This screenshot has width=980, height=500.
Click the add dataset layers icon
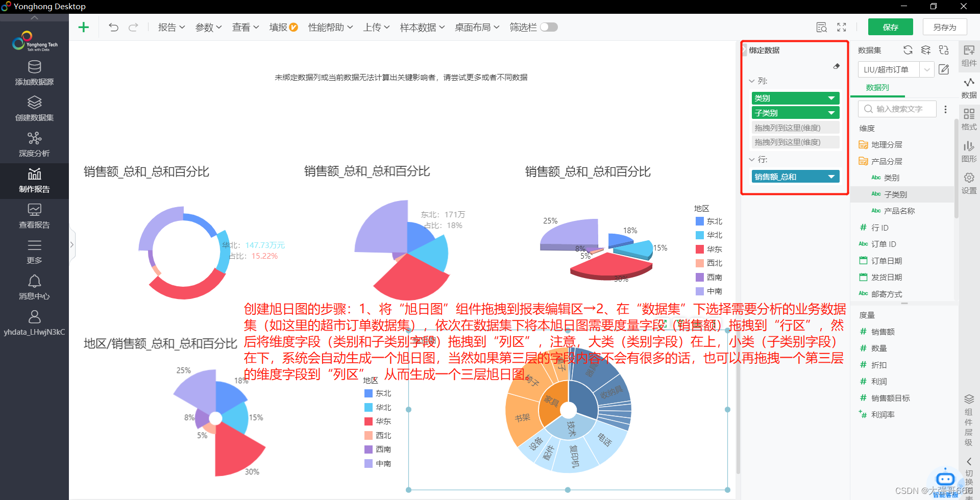click(x=925, y=50)
